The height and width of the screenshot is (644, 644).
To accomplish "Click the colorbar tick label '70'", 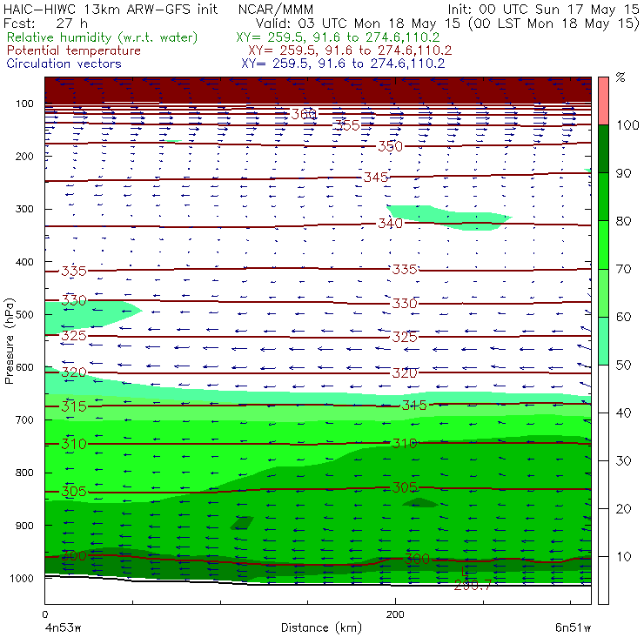I will pyautogui.click(x=623, y=269).
